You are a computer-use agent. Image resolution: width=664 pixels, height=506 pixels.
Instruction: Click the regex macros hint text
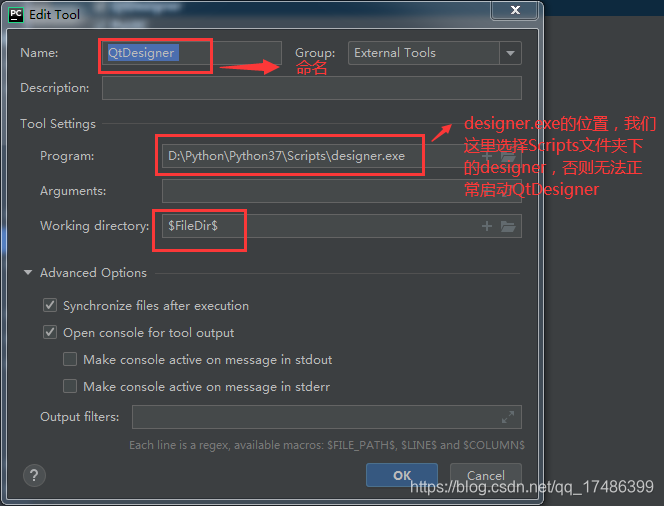point(327,445)
